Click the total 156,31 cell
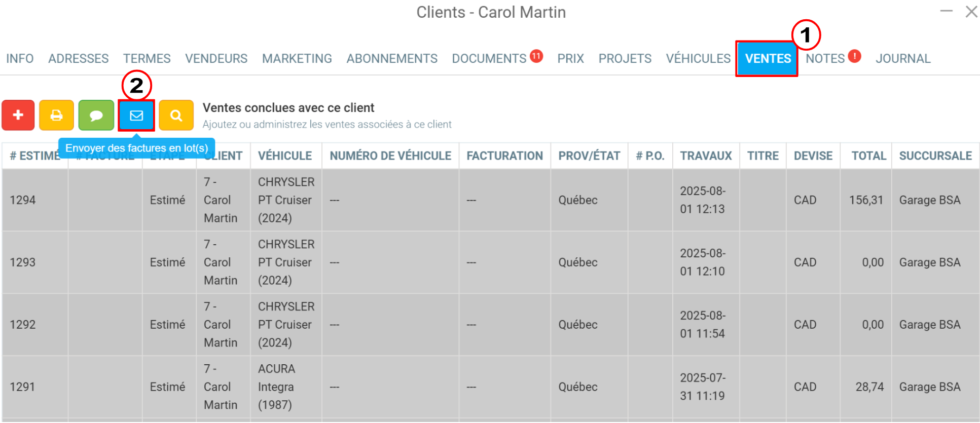Viewport: 980px width, 423px height. [866, 200]
